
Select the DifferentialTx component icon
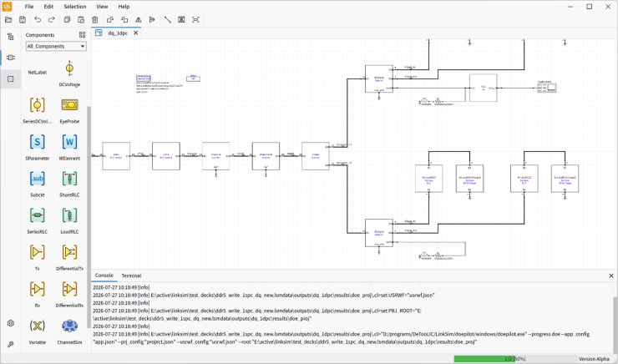69,252
